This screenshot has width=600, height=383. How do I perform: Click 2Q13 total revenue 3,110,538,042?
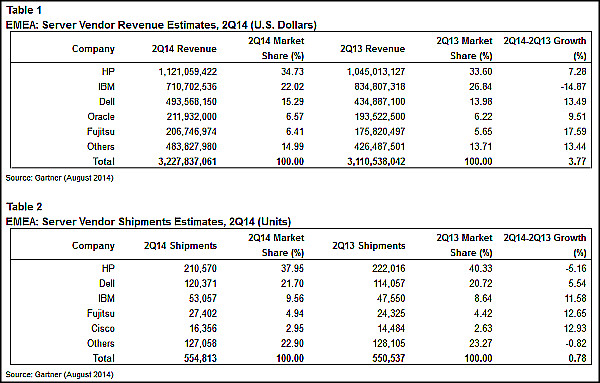coord(376,161)
